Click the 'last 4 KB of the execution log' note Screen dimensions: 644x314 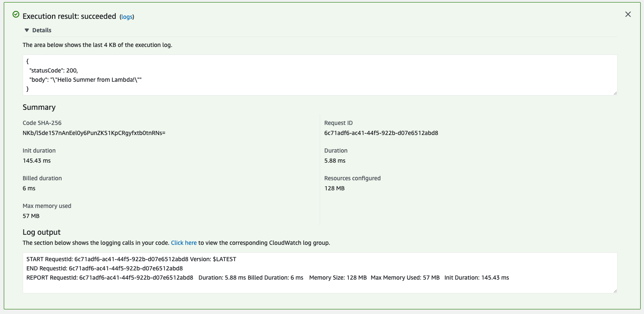click(x=97, y=45)
